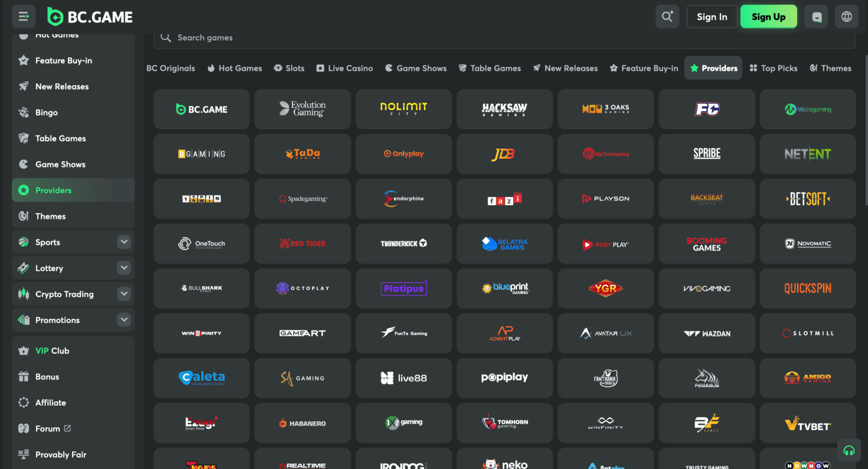Viewport: 868px width, 469px height.
Task: Open the search icon button in the header
Action: (x=667, y=17)
